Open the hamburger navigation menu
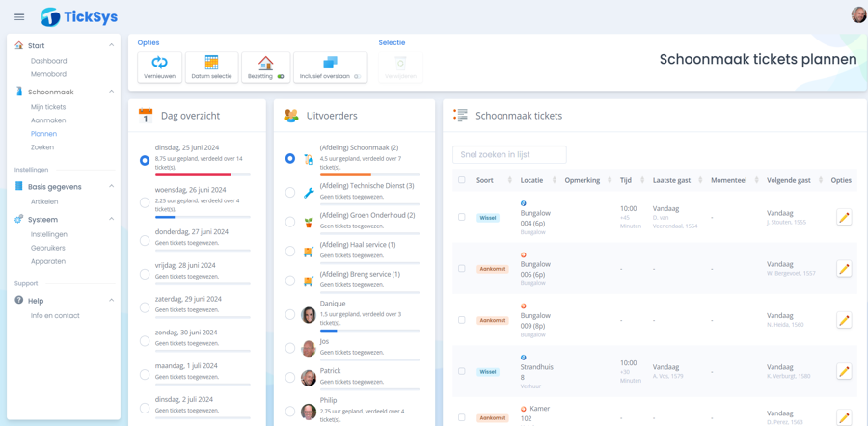Image resolution: width=868 pixels, height=426 pixels. click(x=19, y=17)
